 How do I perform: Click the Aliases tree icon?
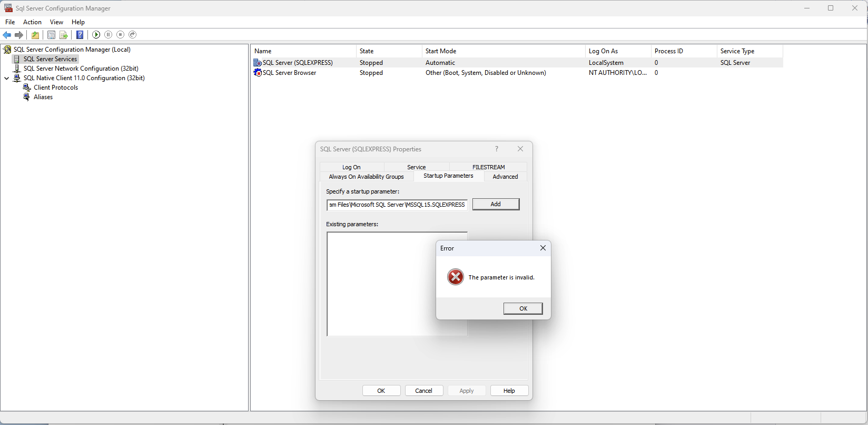tap(27, 97)
